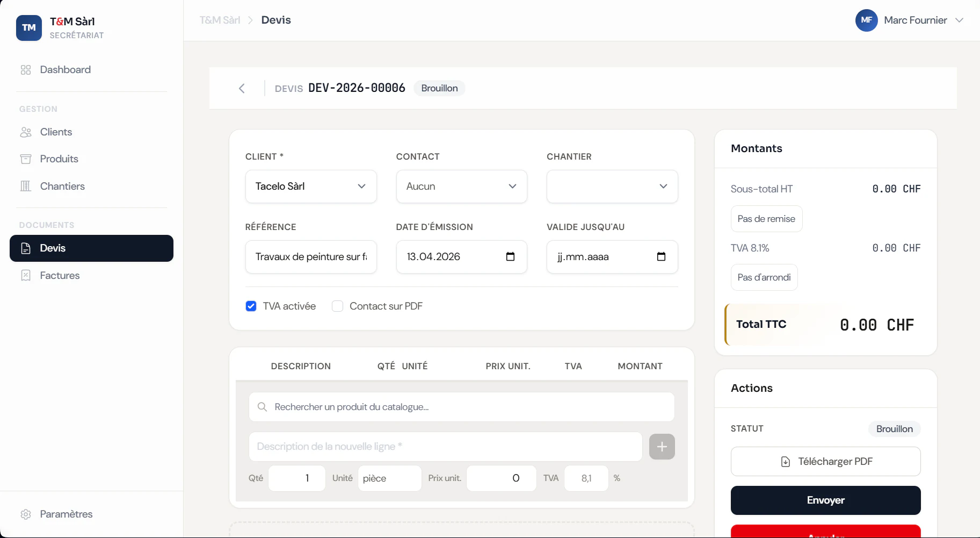Click the Brouillon badge next to quote number
The width and height of the screenshot is (980, 538).
(439, 88)
